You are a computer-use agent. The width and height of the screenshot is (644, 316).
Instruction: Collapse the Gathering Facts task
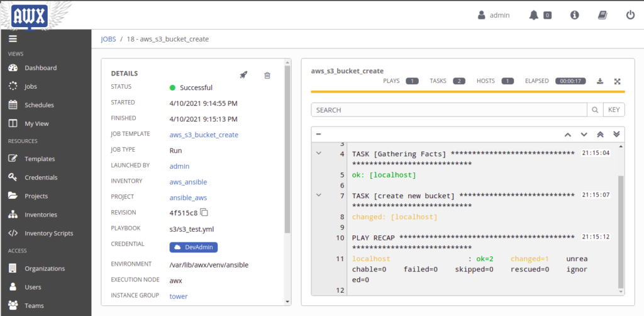(318, 153)
